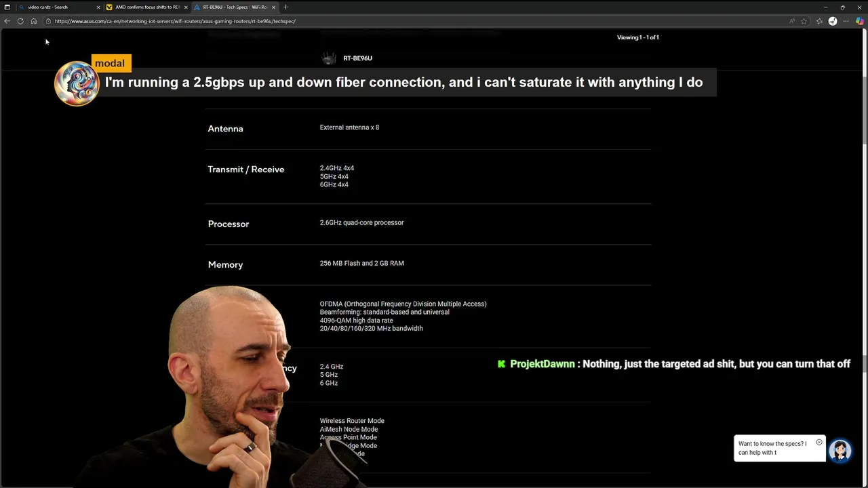The height and width of the screenshot is (488, 868).
Task: Click the 'Antenna' spec label
Action: (x=225, y=129)
